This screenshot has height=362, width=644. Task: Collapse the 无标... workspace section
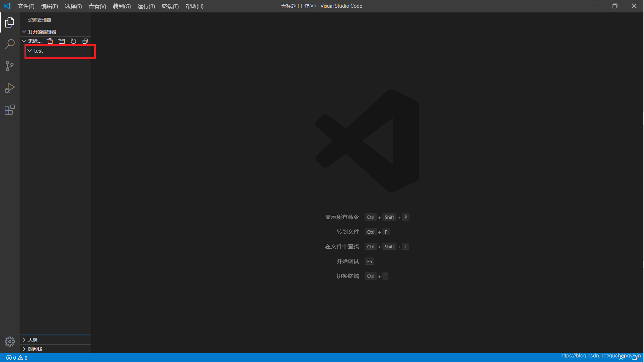[24, 41]
